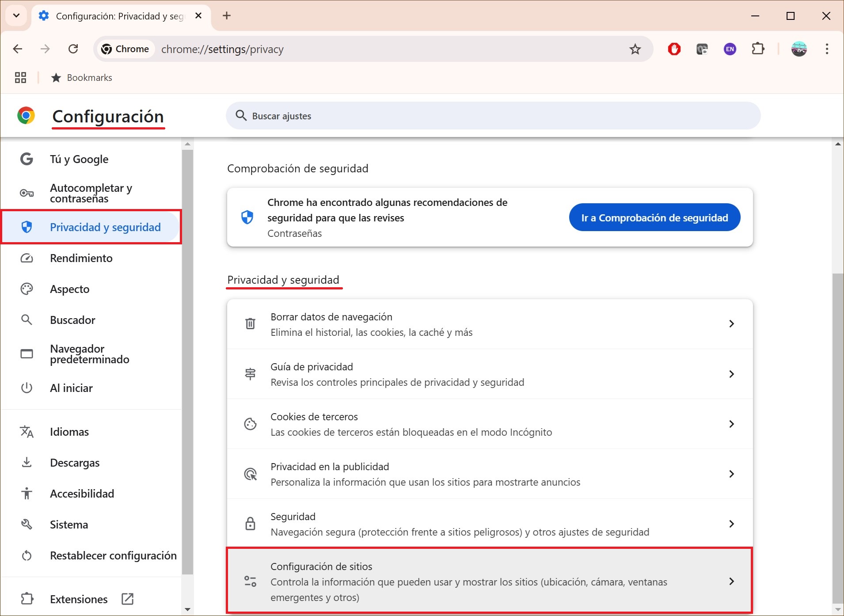The height and width of the screenshot is (616, 844).
Task: Open Seguridad settings row
Action: tap(490, 524)
